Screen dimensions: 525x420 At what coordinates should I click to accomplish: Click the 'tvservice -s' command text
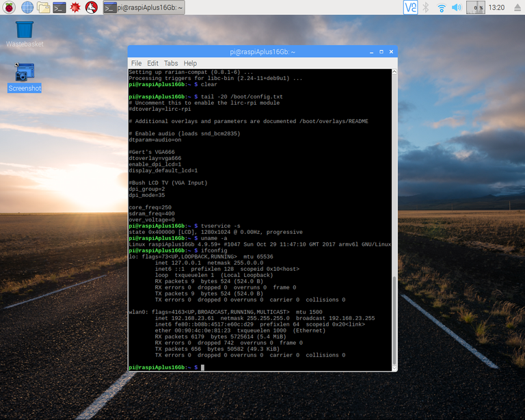point(220,226)
